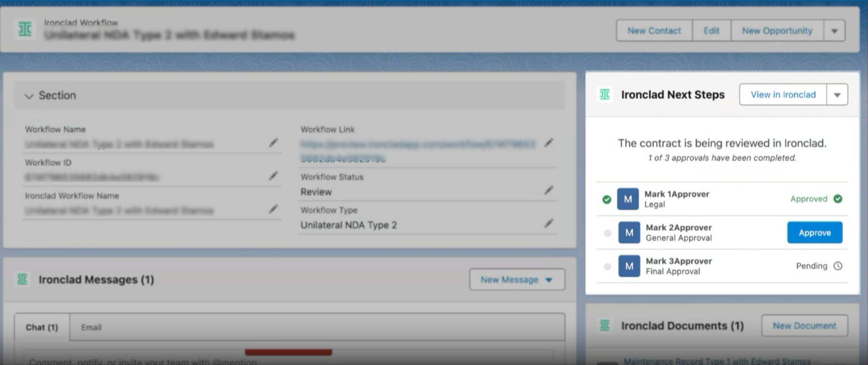This screenshot has height=365, width=868.
Task: Click the New Contact button
Action: click(654, 31)
